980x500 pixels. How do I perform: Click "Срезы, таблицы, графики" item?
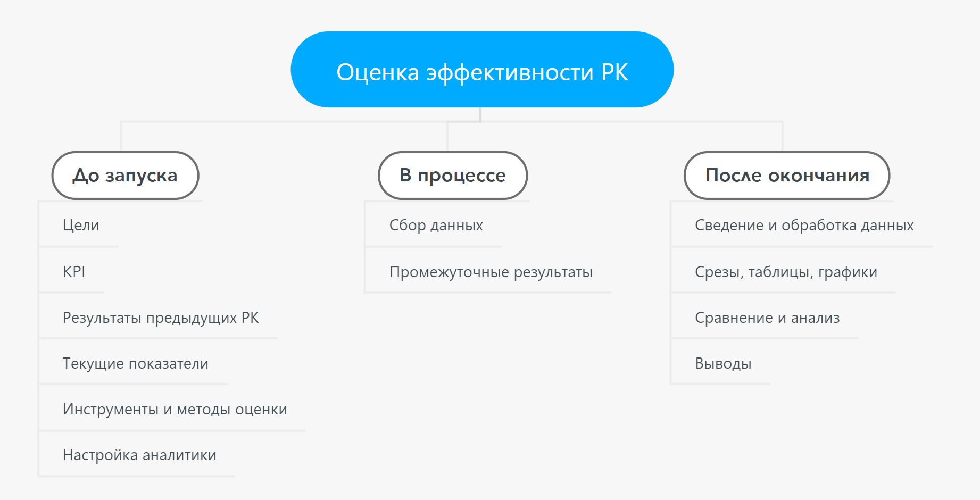click(786, 272)
